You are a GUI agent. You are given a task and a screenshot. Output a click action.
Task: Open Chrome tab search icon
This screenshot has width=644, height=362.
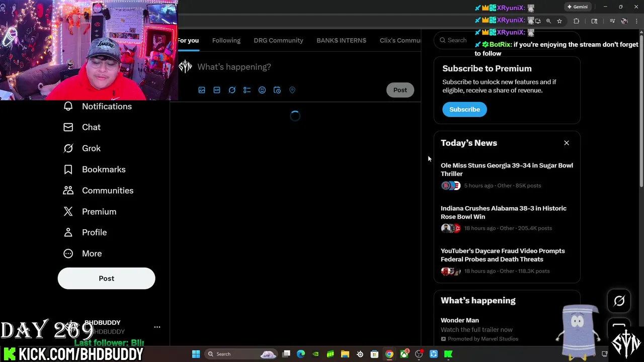(x=594, y=21)
